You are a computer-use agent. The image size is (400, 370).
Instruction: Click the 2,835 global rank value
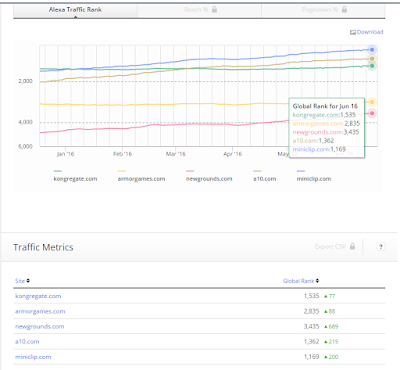click(311, 311)
